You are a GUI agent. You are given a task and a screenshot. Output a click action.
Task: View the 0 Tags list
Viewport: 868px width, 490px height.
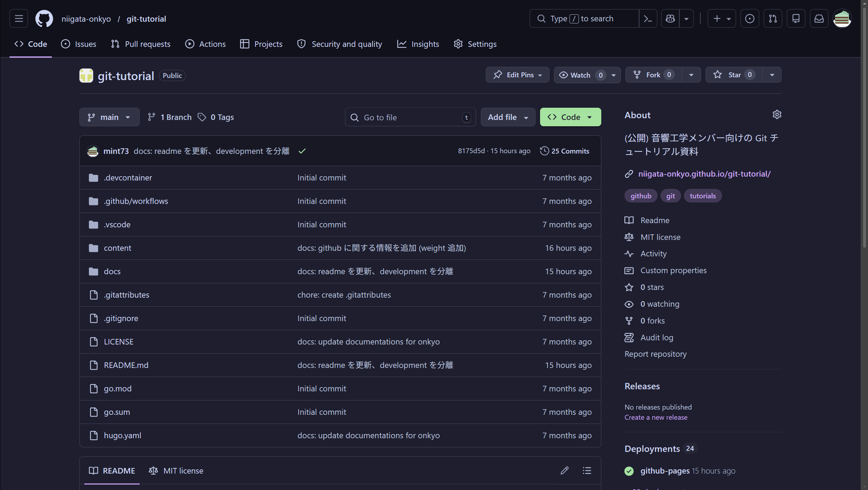tap(216, 117)
